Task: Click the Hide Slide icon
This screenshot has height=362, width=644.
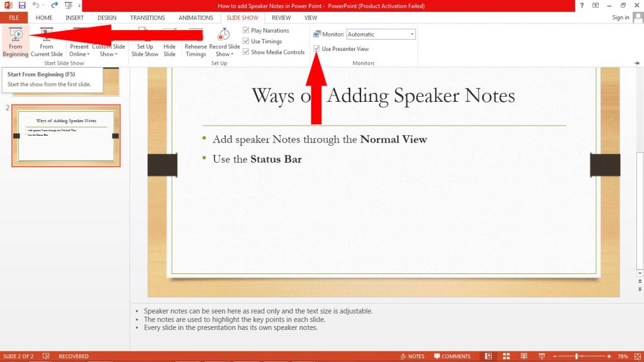Action: pyautogui.click(x=169, y=39)
